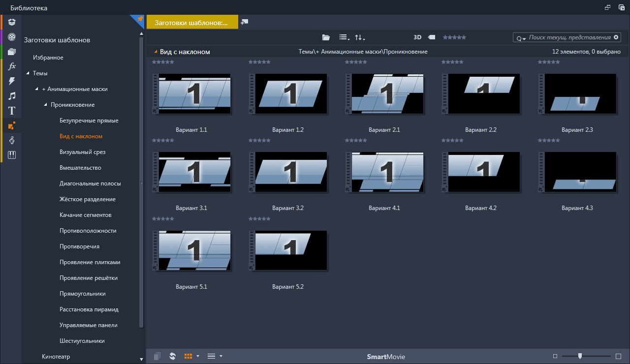Select the Вариант 5.2 thumbnail
Viewport: 630px width, 364px height.
pos(288,250)
